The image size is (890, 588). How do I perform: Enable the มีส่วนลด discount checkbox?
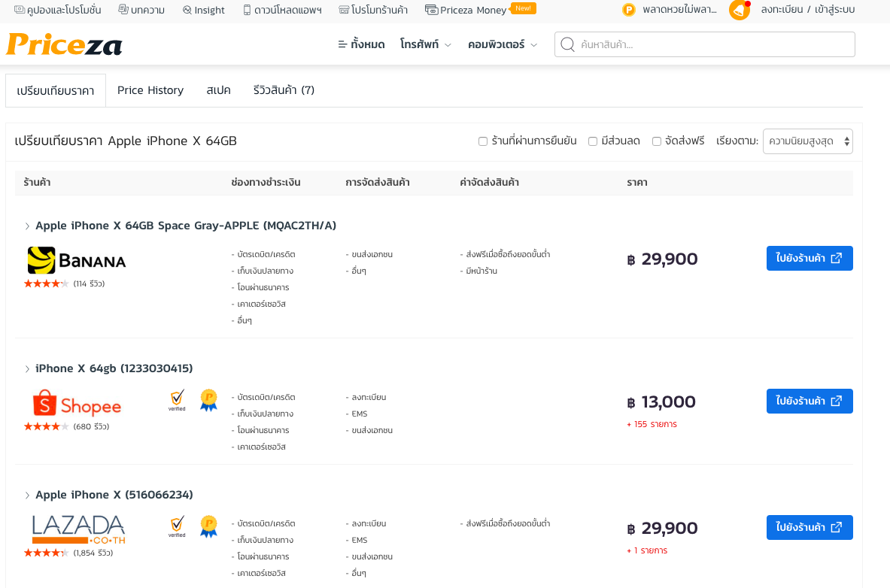pyautogui.click(x=593, y=141)
